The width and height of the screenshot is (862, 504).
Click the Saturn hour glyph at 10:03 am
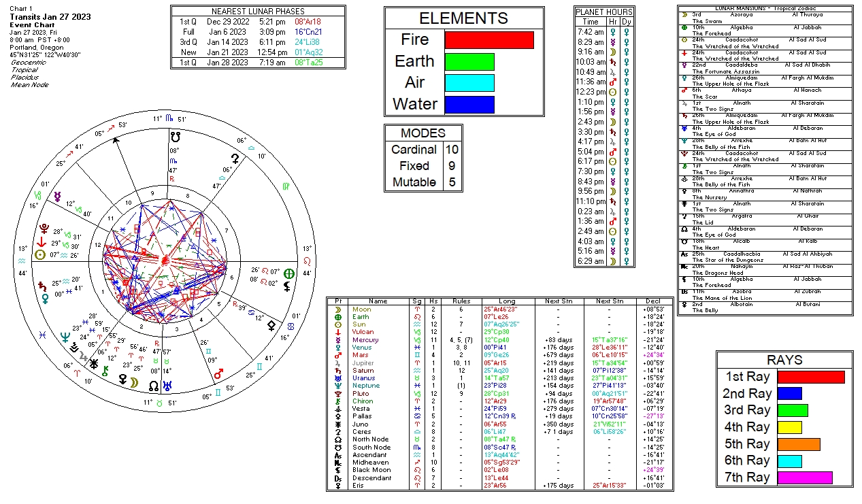pyautogui.click(x=614, y=62)
